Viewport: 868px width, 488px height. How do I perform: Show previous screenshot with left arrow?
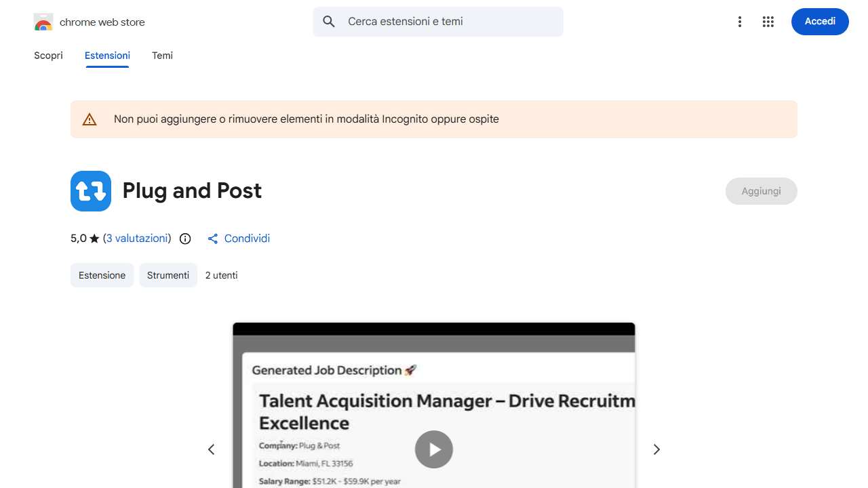click(212, 449)
